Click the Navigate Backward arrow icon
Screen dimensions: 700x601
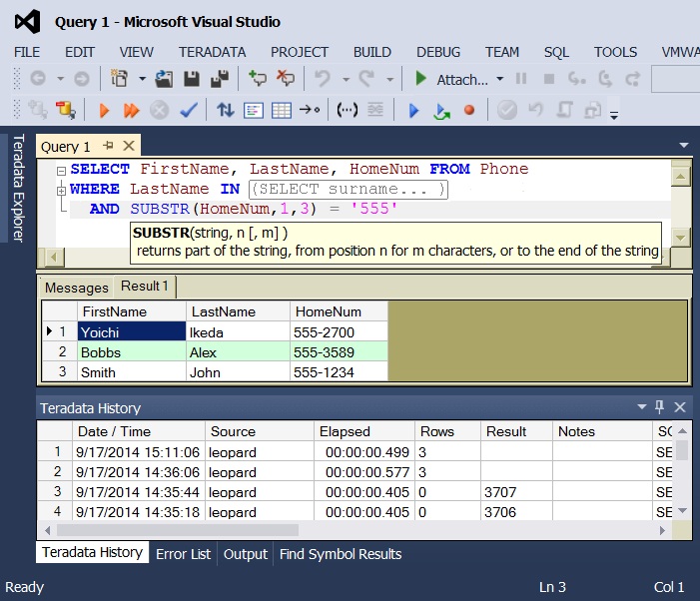[x=38, y=80]
